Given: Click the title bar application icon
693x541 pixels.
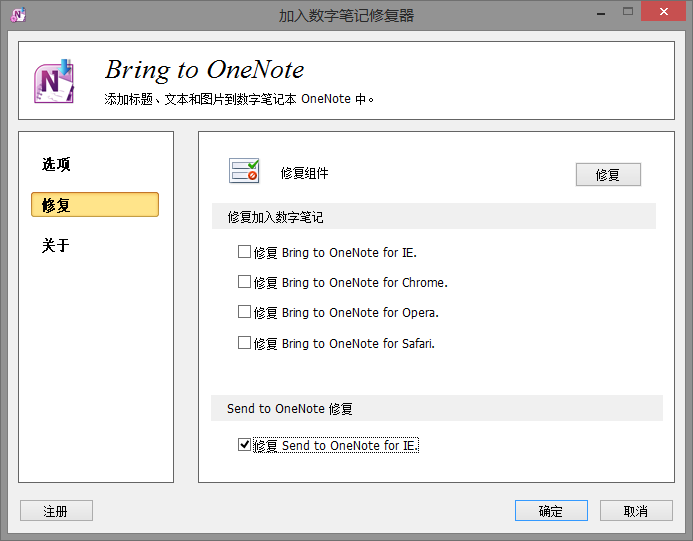Looking at the screenshot, I should [19, 15].
